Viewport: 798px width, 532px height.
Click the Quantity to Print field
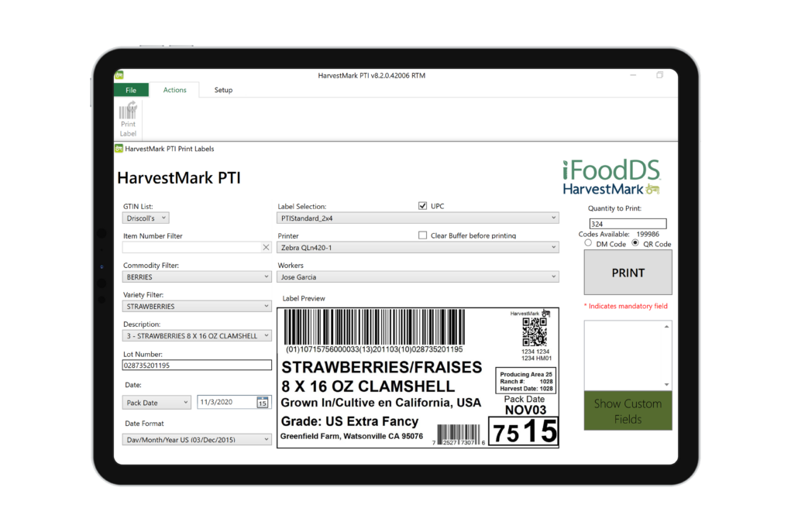click(x=628, y=224)
